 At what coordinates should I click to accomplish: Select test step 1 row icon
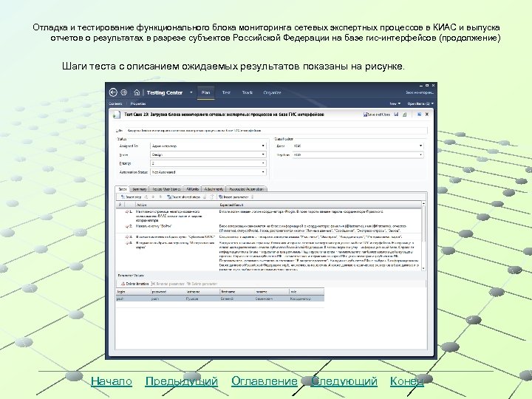128,212
